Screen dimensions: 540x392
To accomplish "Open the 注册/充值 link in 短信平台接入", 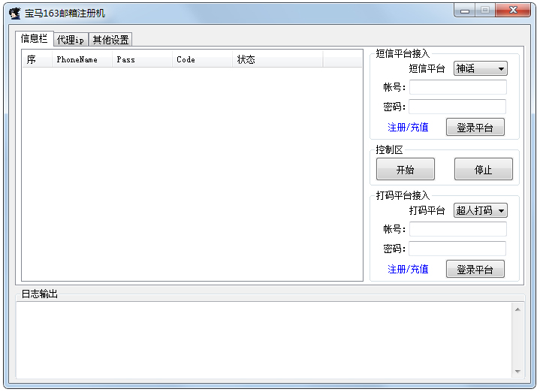I will (x=408, y=127).
